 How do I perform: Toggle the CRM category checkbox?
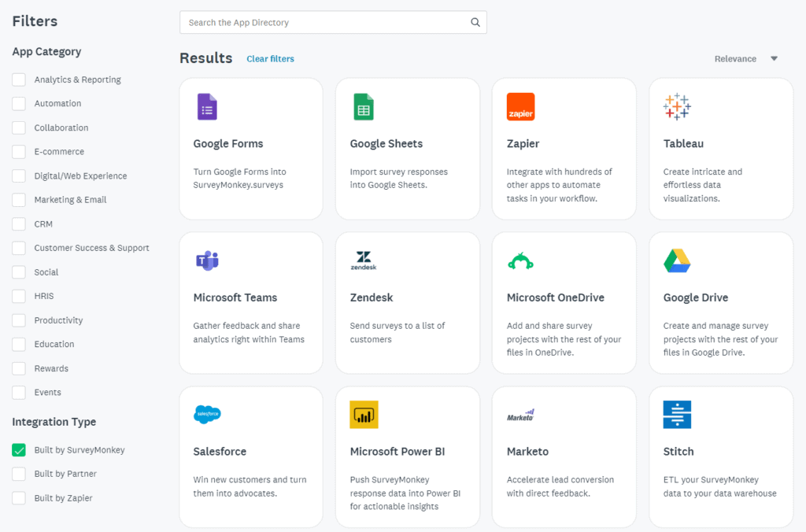click(x=19, y=224)
